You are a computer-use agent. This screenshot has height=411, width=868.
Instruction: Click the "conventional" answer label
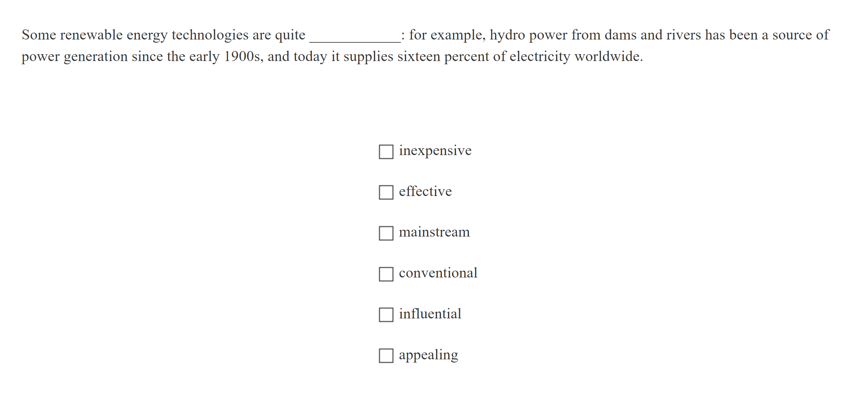[x=438, y=273]
